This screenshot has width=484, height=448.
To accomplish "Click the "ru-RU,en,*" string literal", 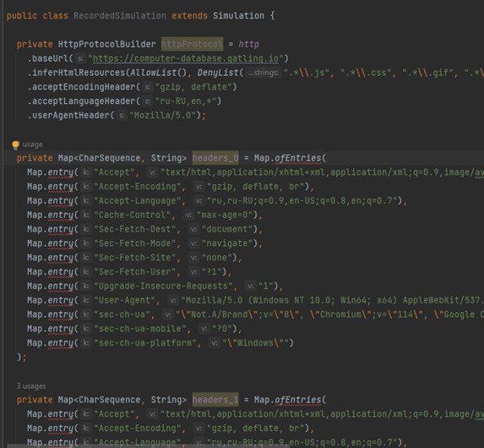I will pyautogui.click(x=186, y=101).
